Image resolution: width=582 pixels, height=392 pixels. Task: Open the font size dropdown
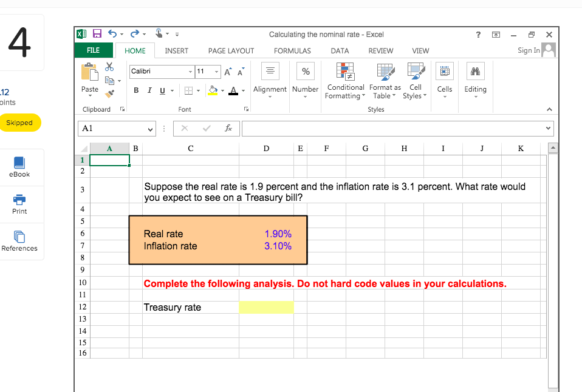pyautogui.click(x=217, y=72)
